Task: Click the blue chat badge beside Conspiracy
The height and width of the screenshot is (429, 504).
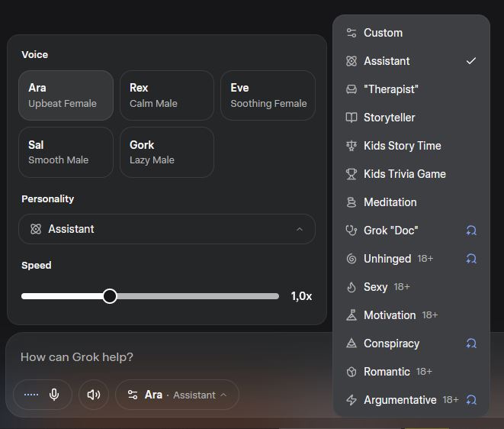Action: coord(471,344)
